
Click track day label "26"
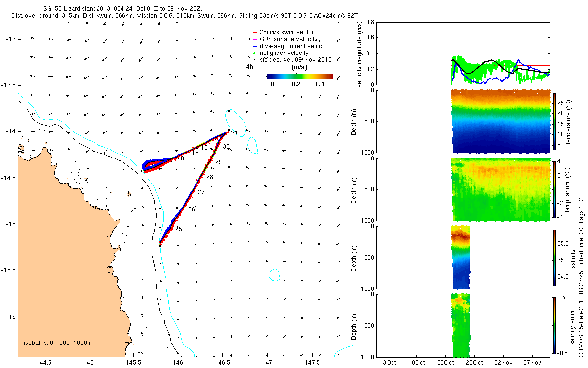pos(191,210)
